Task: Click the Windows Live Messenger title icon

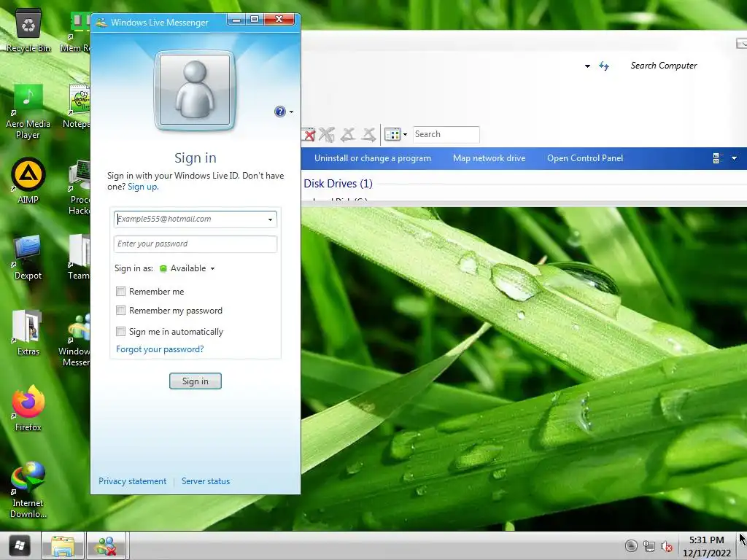Action: pyautogui.click(x=101, y=23)
